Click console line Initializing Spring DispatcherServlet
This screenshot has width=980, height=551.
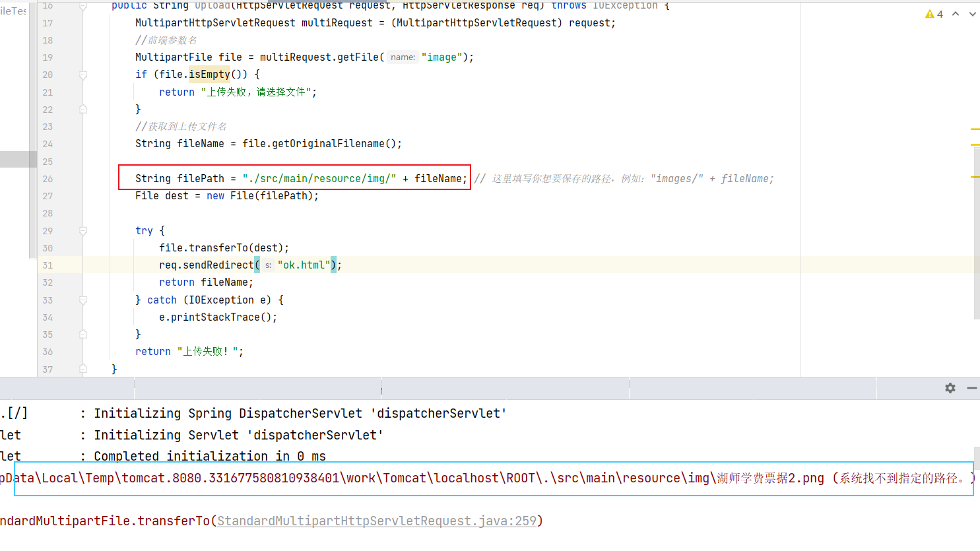pyautogui.click(x=300, y=413)
